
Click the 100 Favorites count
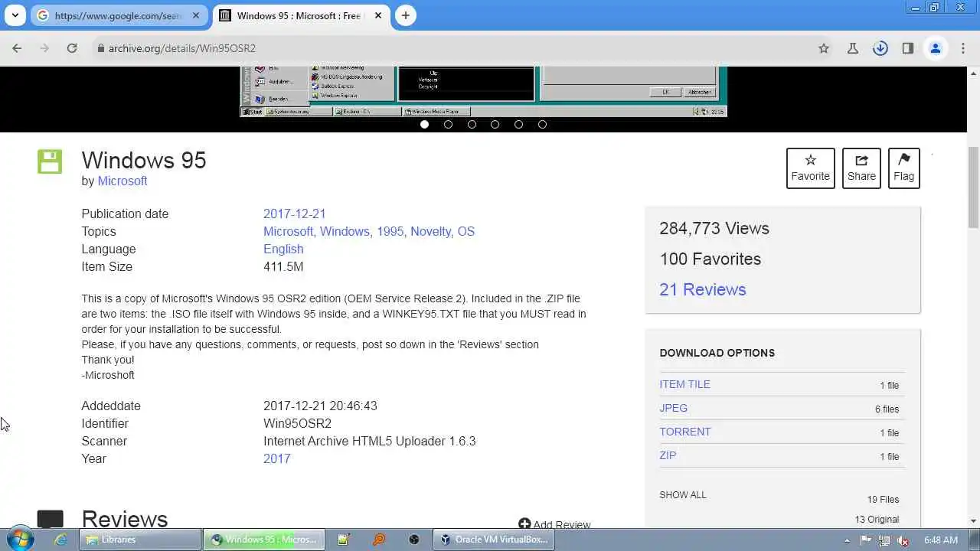pos(710,259)
